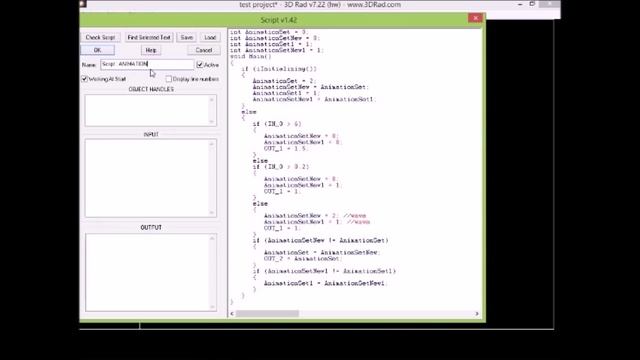Click the Check Script button

100,38
